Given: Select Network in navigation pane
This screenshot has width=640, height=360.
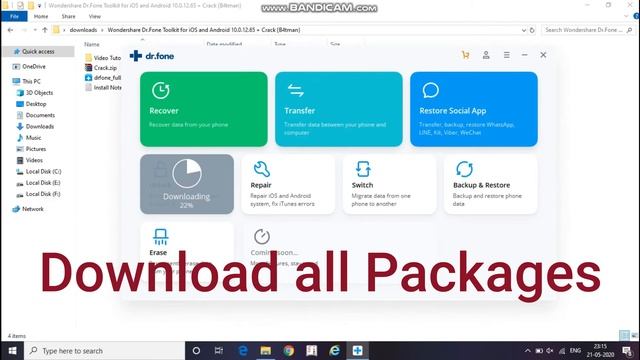Looking at the screenshot, I should coord(33,209).
